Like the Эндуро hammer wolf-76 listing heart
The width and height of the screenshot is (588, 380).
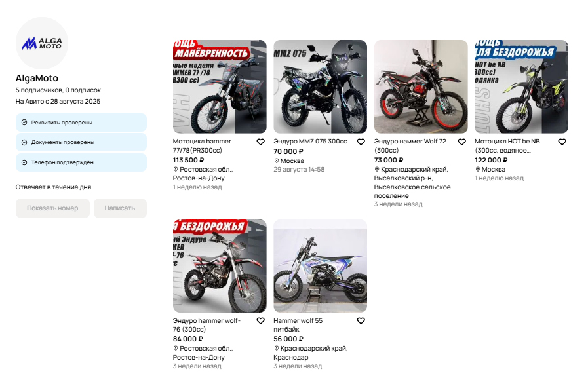click(x=260, y=321)
